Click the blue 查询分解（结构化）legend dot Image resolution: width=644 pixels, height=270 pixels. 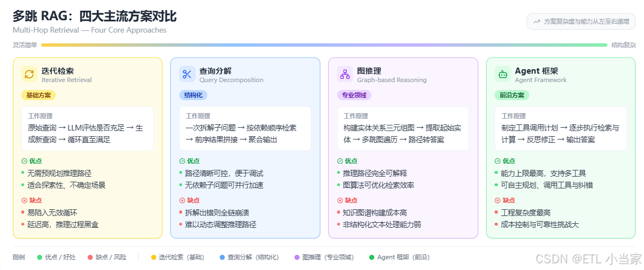point(222,258)
